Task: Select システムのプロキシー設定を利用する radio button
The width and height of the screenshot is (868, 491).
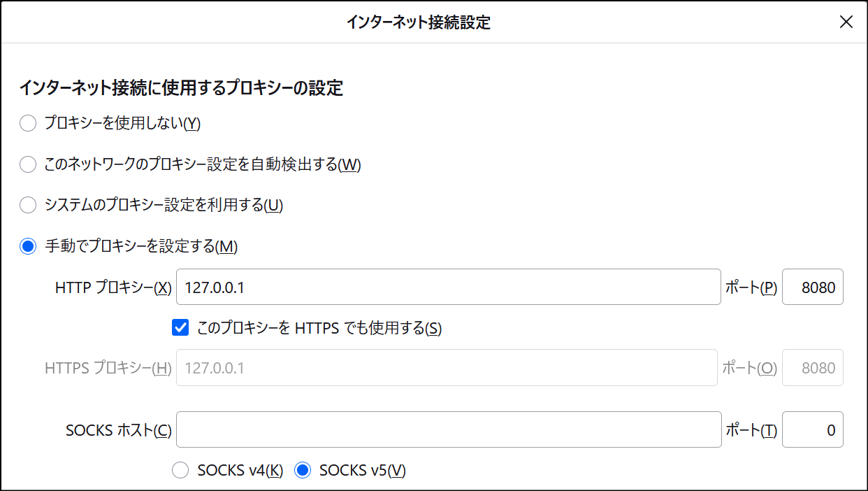Action: (x=28, y=205)
